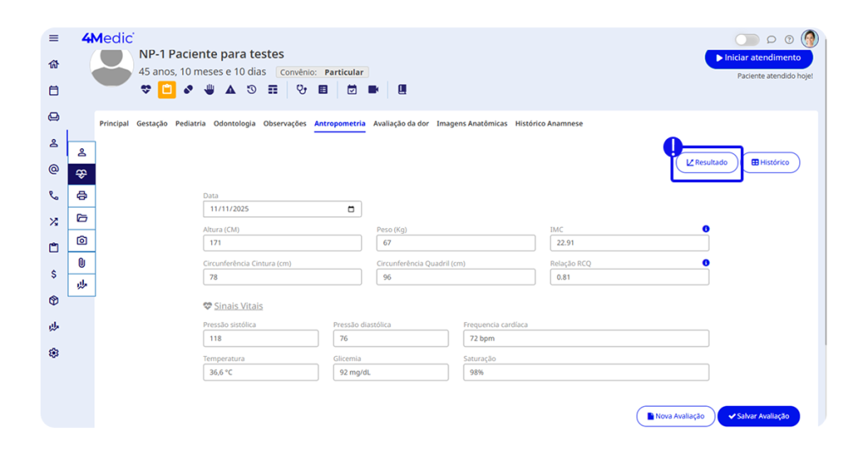The height and width of the screenshot is (456, 868).
Task: Open the chat bubble icon at top
Action: pos(771,40)
